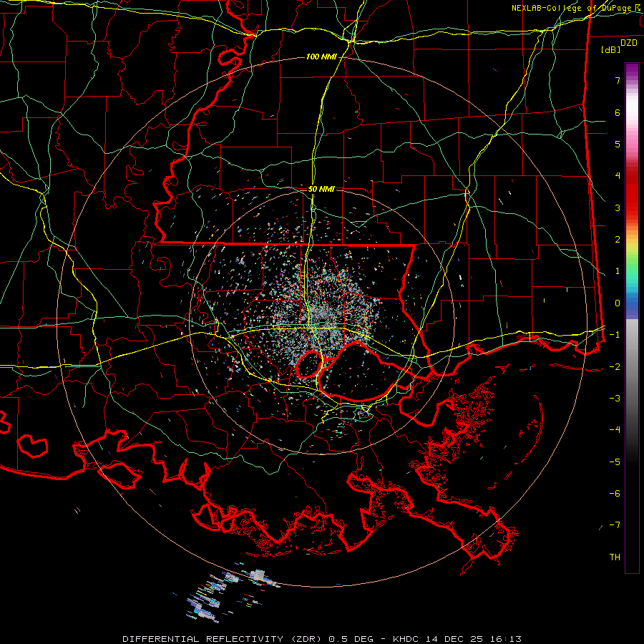Select the -1 dB scale label
The image size is (644, 644).
click(x=615, y=335)
